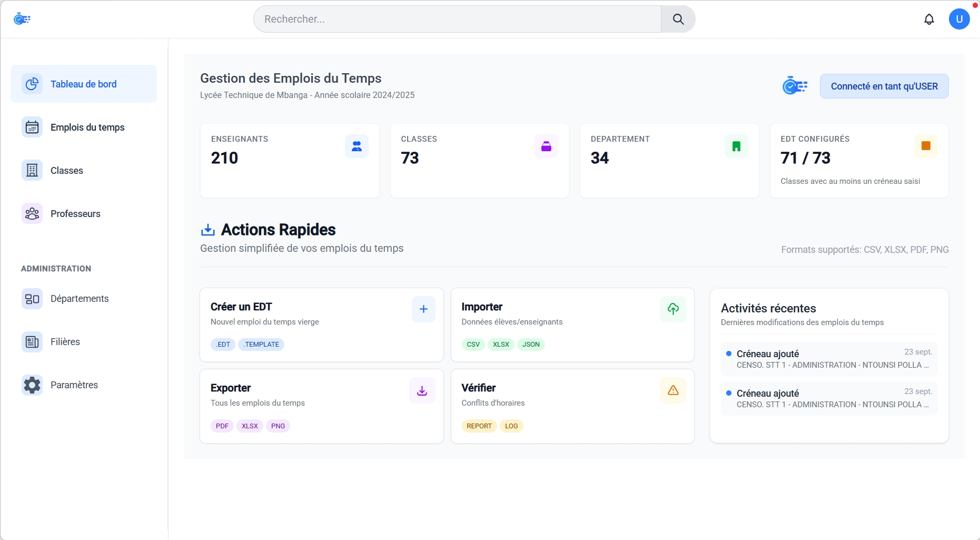The height and width of the screenshot is (540, 980).
Task: Open the Classes menu entry
Action: click(84, 170)
